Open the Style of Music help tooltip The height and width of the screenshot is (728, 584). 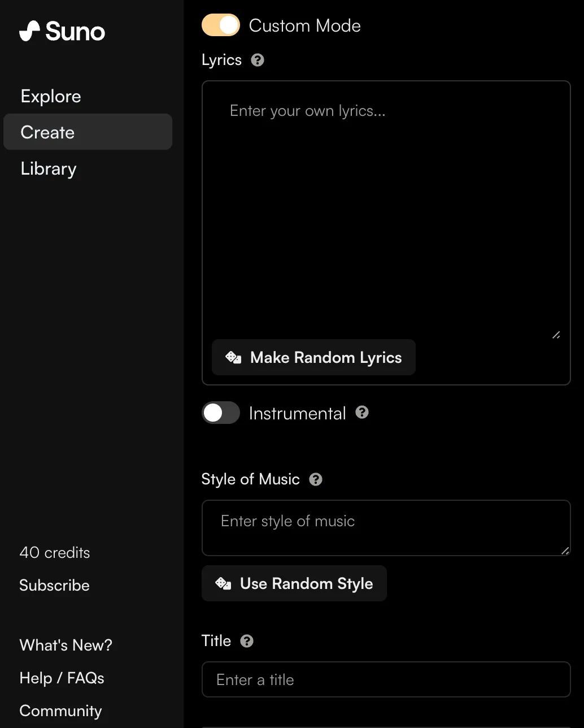point(316,479)
